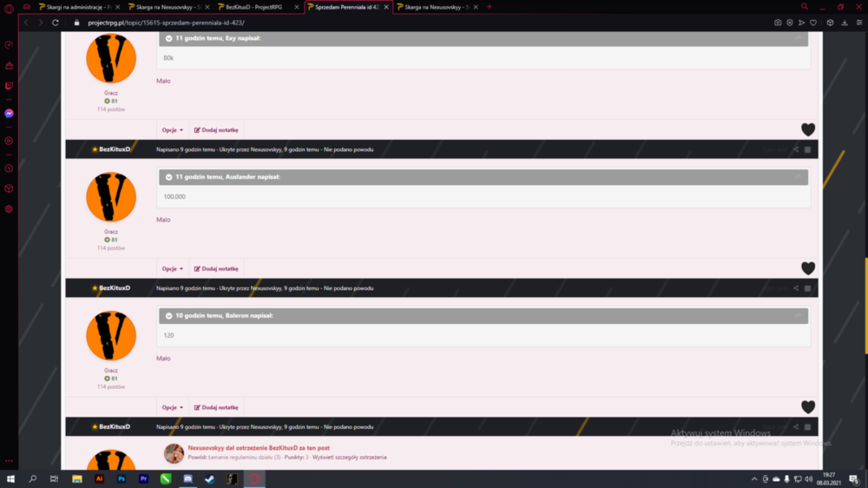This screenshot has height=488, width=868.
Task: Collapse the Auslander quote block
Action: (169, 176)
